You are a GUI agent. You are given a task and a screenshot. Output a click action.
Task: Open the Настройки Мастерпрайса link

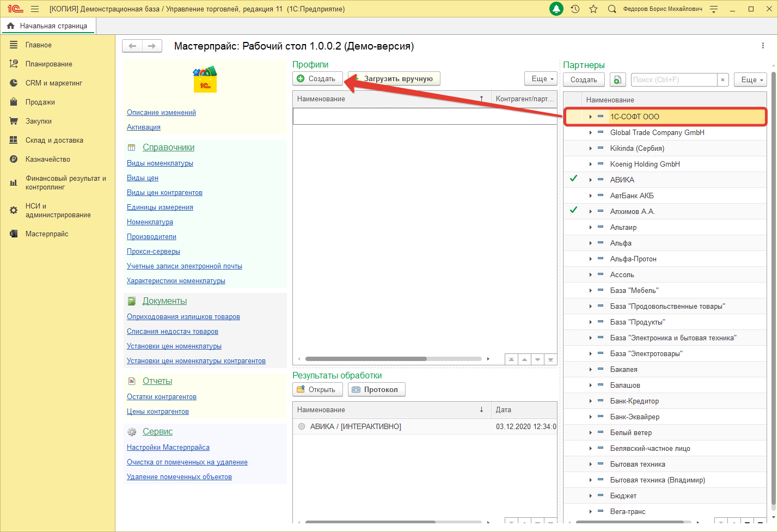click(x=168, y=447)
